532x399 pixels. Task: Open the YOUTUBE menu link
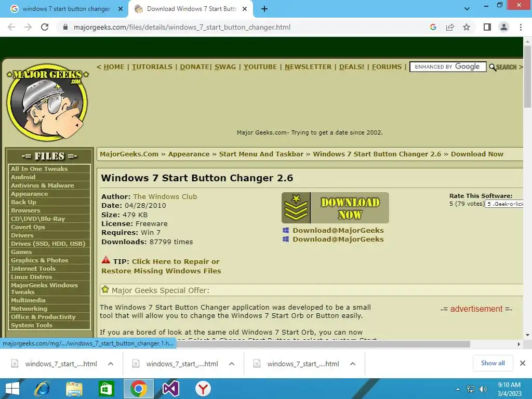[260, 67]
